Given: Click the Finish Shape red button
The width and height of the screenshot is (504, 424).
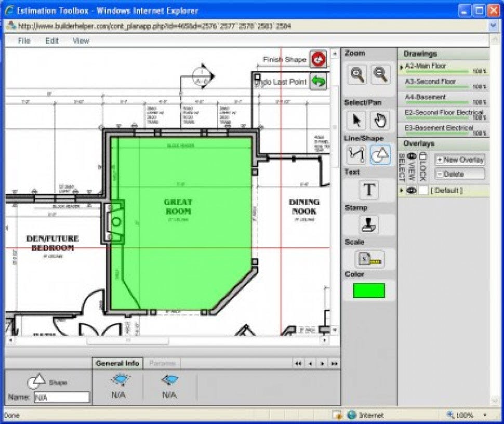Looking at the screenshot, I should 317,59.
